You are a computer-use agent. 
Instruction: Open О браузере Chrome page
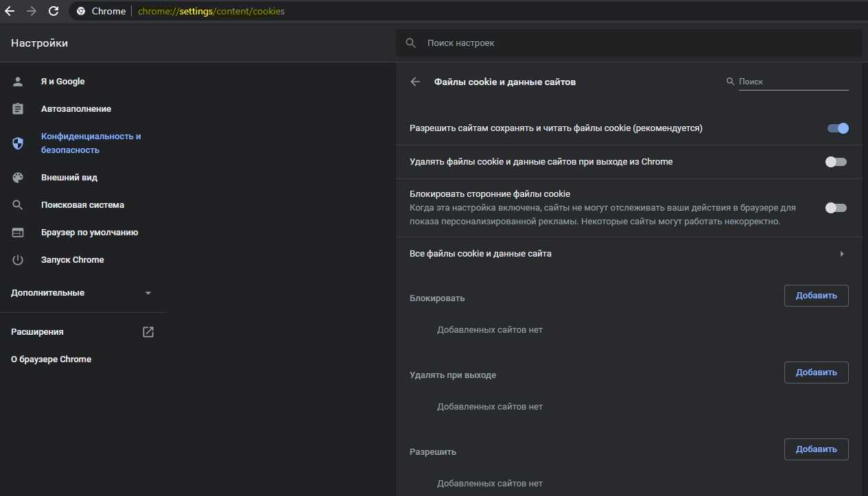51,359
